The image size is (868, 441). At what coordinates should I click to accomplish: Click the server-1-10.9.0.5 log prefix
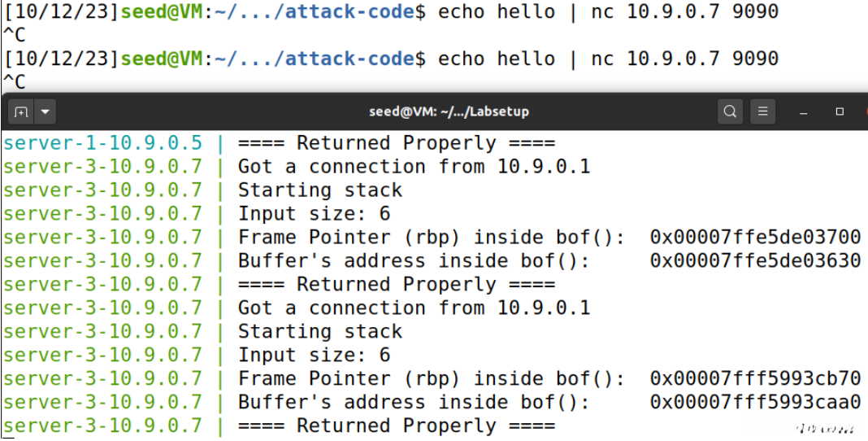[102, 143]
